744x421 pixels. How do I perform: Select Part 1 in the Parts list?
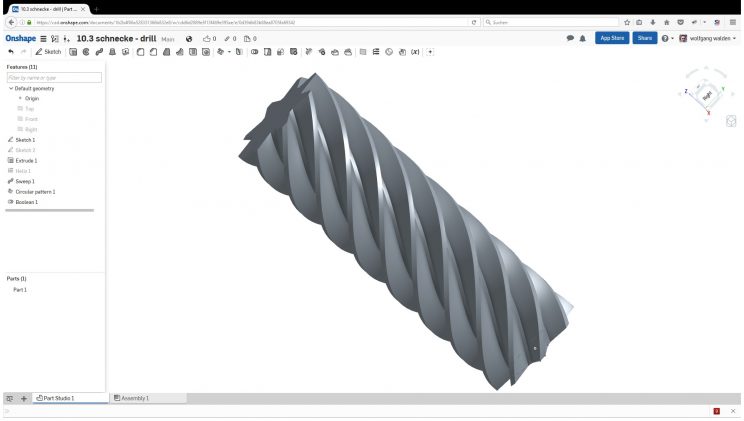point(20,289)
